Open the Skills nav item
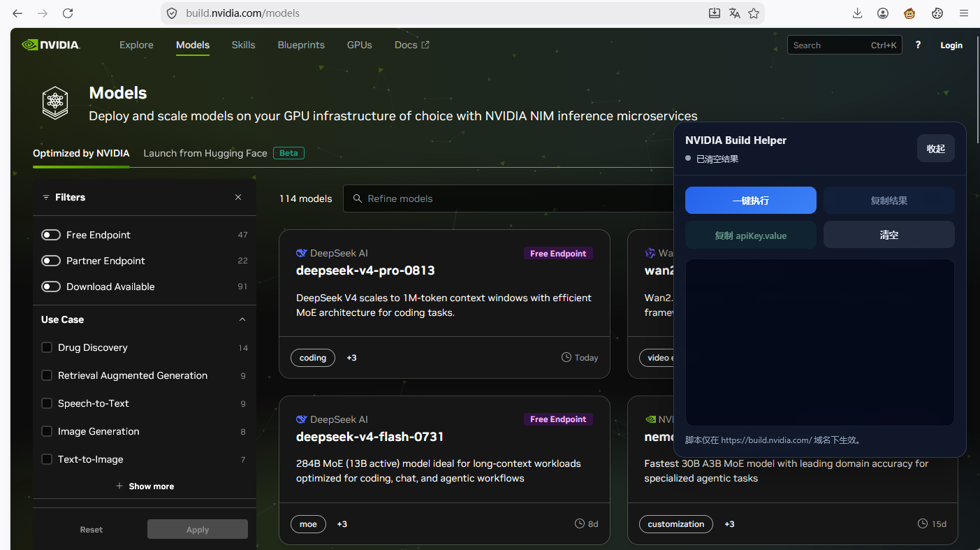The image size is (980, 550). pyautogui.click(x=244, y=45)
